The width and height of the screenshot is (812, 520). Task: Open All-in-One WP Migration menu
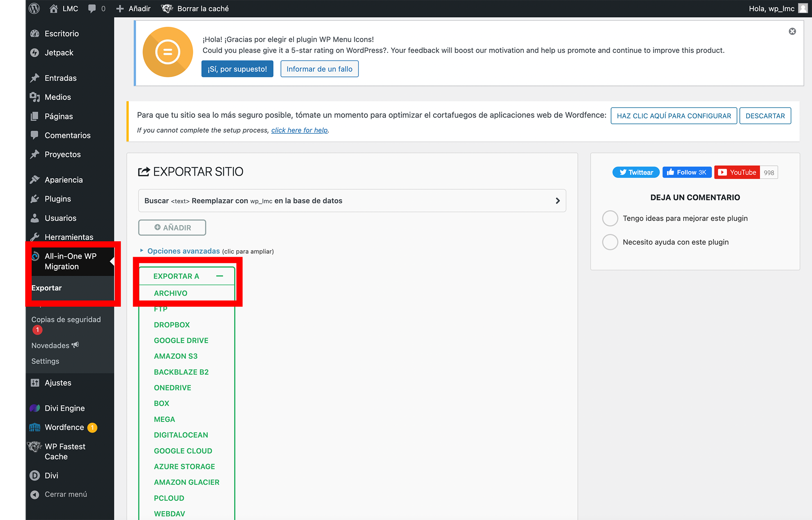(x=71, y=261)
